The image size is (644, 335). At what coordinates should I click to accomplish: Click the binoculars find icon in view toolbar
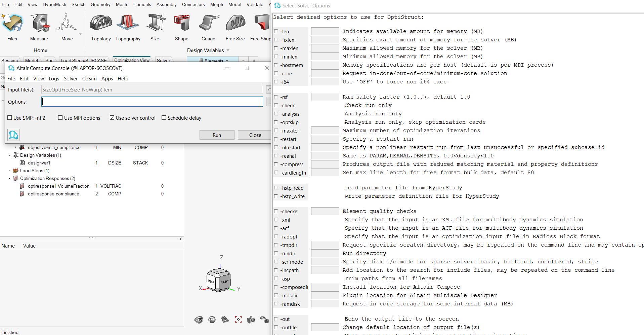(x=225, y=320)
